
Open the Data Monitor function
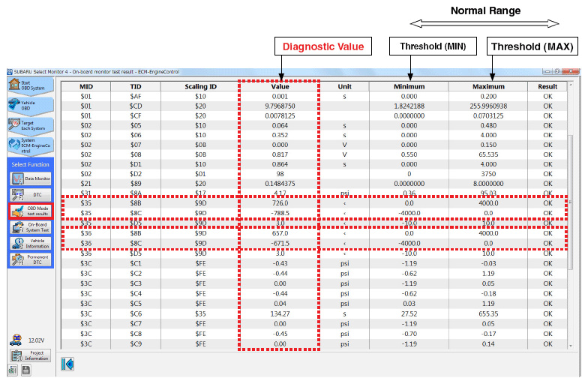30,178
